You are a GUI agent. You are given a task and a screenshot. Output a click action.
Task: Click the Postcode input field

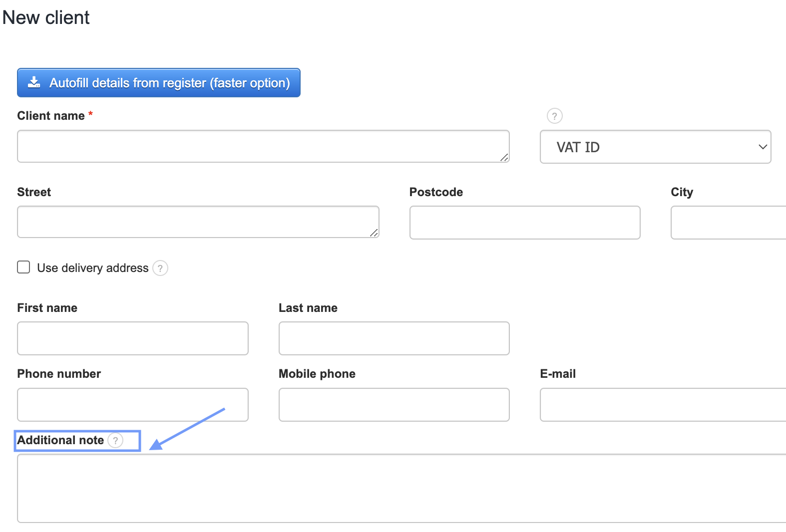tap(524, 223)
